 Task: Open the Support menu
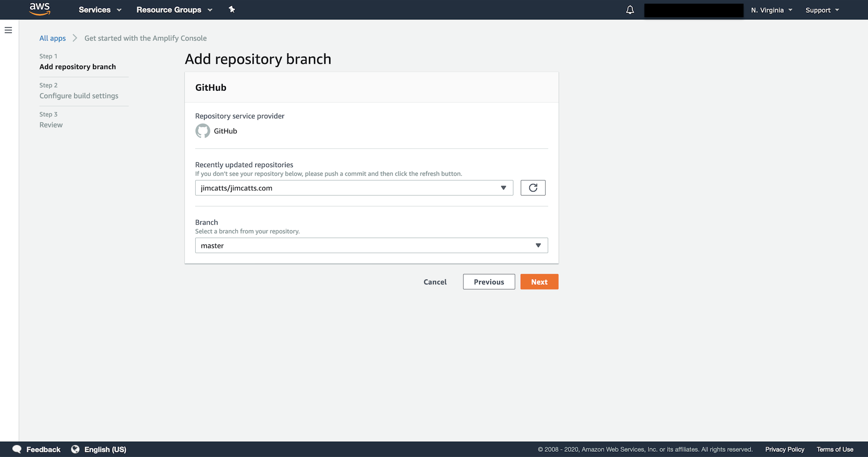pyautogui.click(x=822, y=10)
